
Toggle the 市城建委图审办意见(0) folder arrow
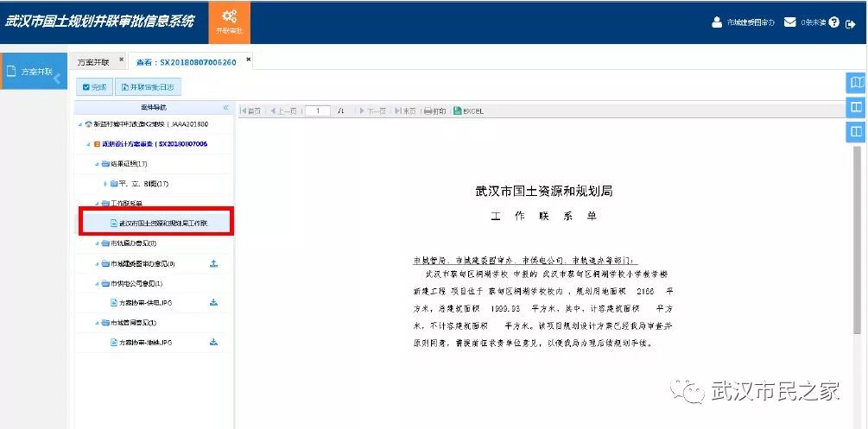tap(97, 265)
